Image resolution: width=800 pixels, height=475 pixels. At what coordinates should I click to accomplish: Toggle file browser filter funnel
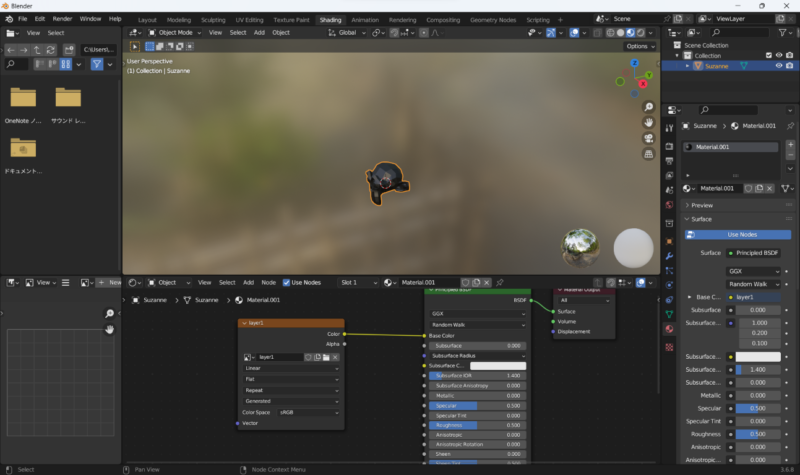(x=96, y=64)
